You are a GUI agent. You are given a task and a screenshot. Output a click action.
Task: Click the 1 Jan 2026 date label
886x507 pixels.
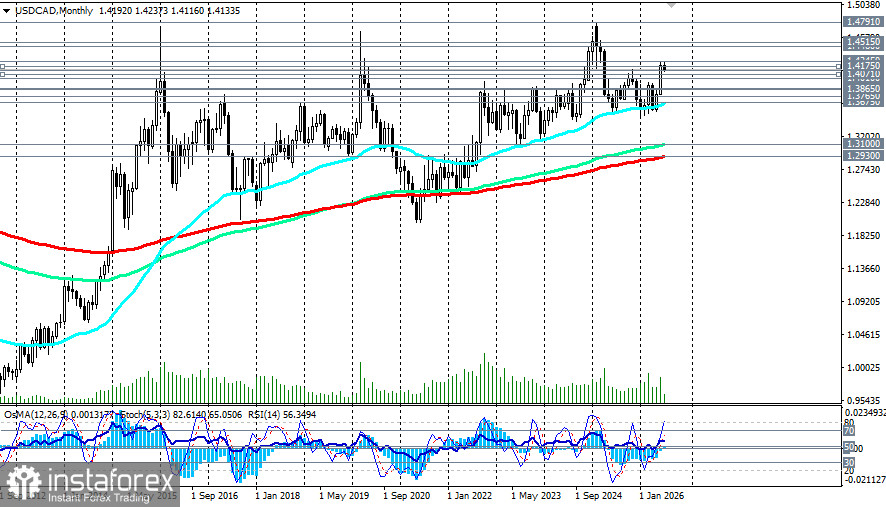pos(662,496)
